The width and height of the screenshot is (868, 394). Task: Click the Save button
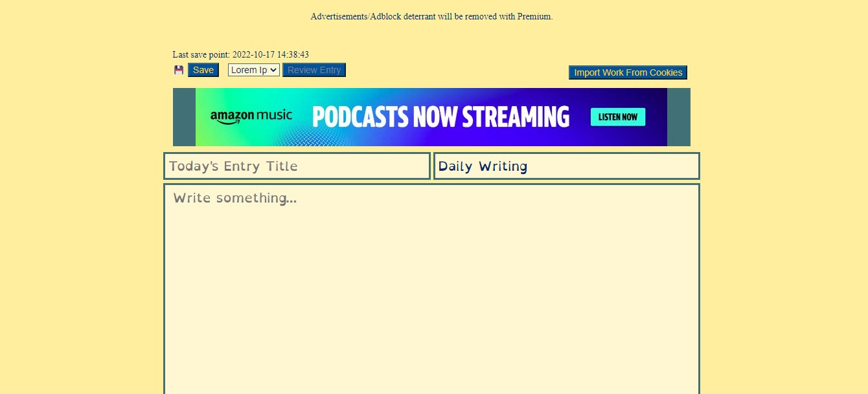pos(203,70)
